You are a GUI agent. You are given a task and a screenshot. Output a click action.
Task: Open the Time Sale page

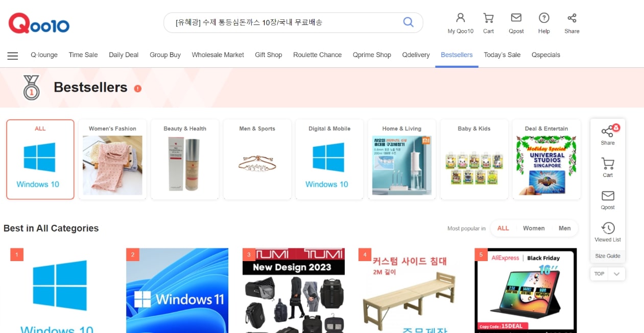pos(83,55)
